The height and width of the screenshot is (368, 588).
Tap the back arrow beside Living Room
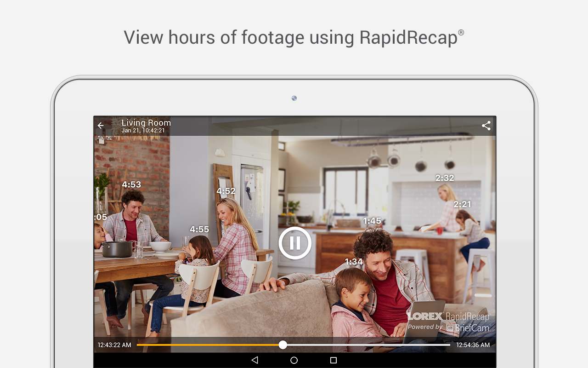(101, 126)
